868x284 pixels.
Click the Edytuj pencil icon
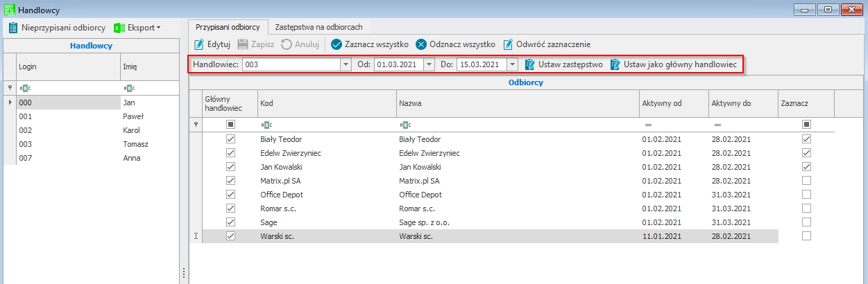pos(199,44)
